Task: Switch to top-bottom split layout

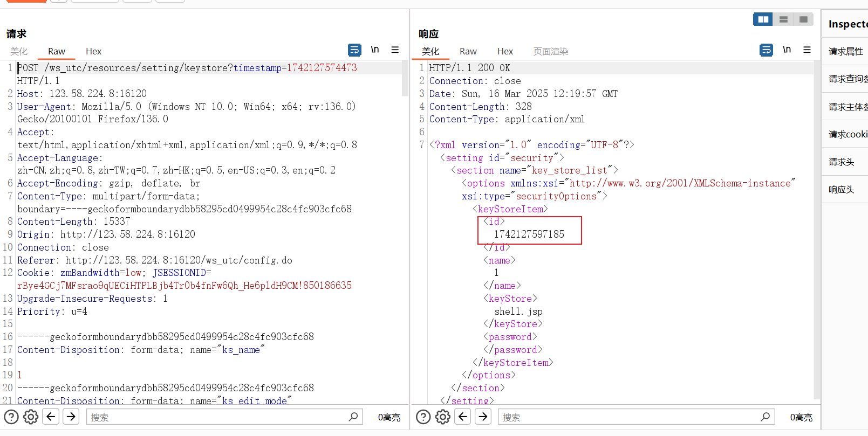Action: coord(783,19)
